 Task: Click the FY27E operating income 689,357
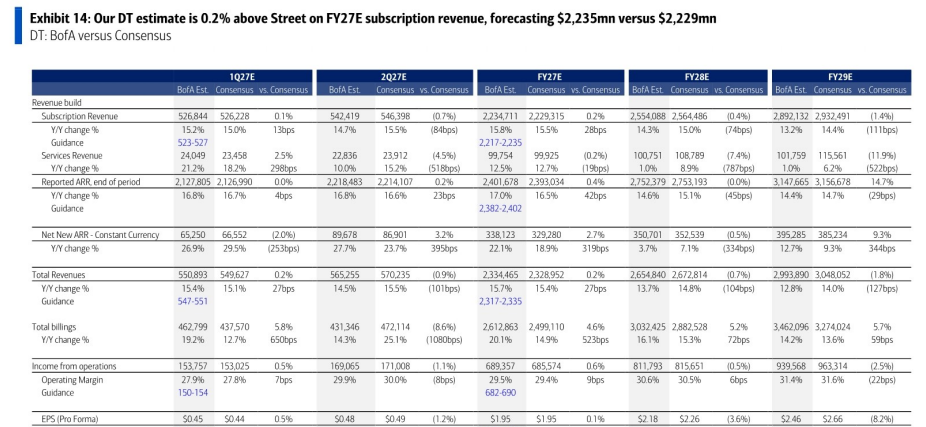click(500, 366)
